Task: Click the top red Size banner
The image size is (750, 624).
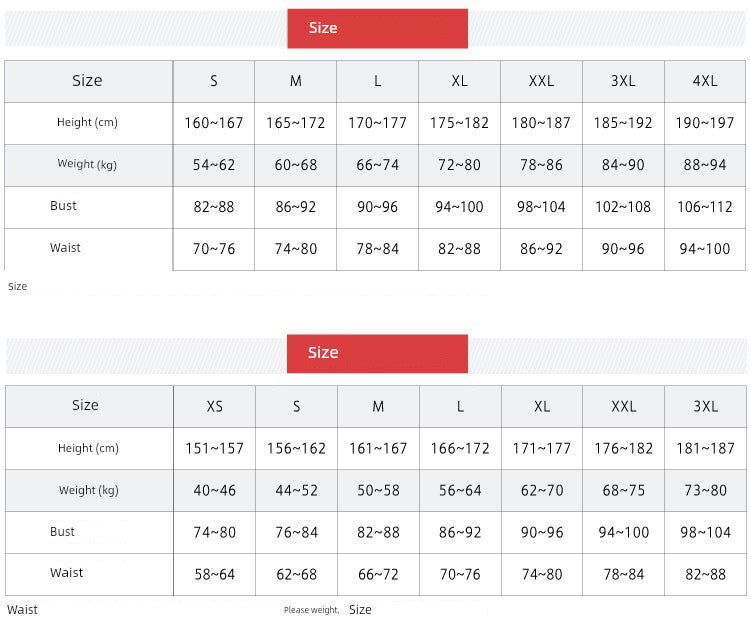Action: [x=377, y=28]
